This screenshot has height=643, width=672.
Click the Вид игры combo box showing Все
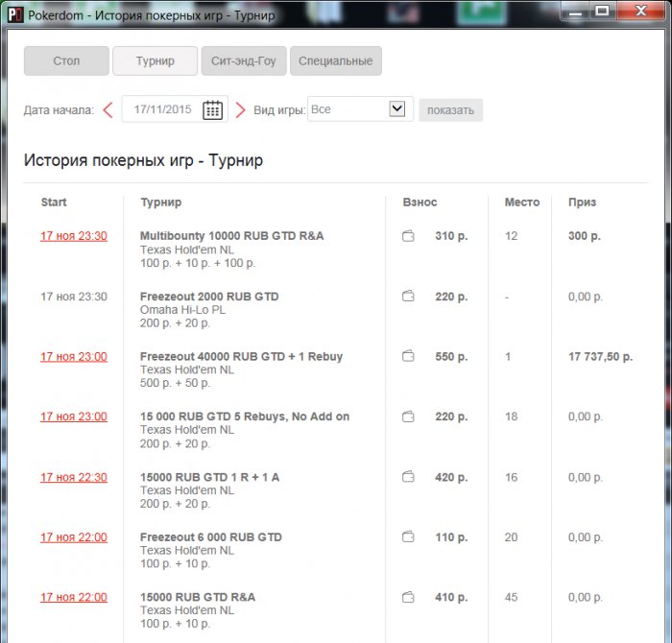(x=360, y=109)
